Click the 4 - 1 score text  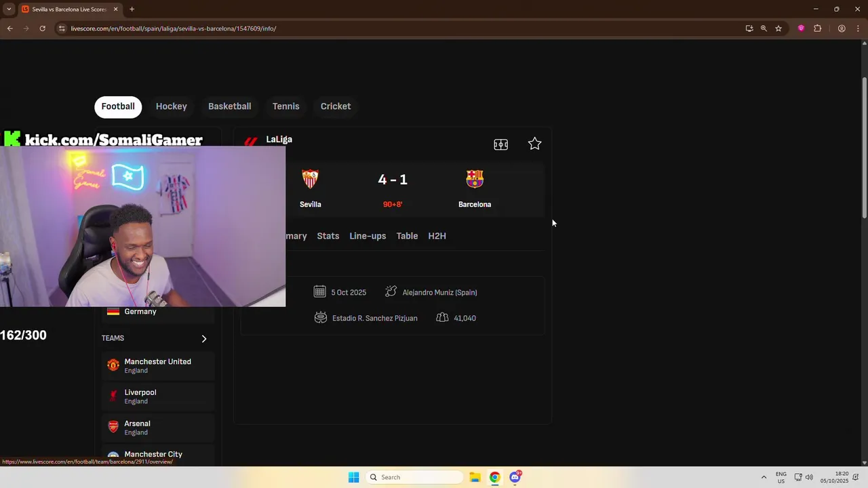pos(393,180)
